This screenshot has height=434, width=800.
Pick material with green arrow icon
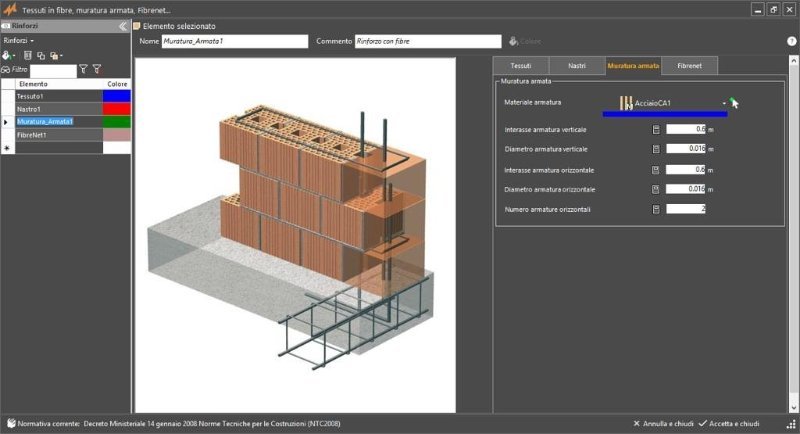(734, 102)
